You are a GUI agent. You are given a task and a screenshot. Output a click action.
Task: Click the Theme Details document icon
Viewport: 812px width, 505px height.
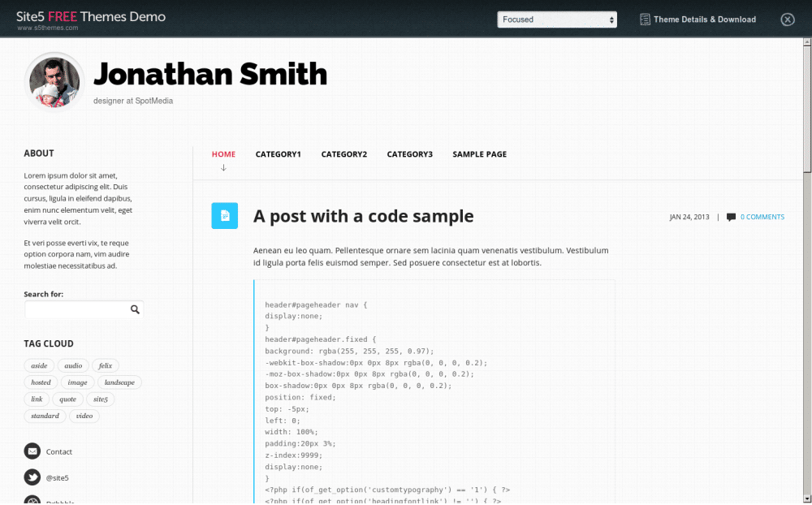645,19
